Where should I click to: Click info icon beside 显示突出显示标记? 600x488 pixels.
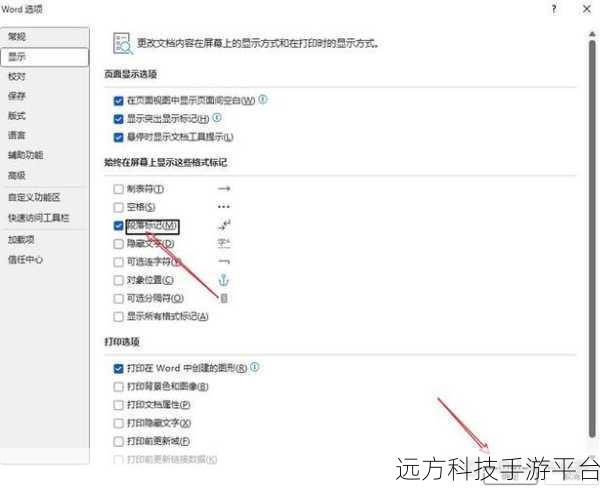[x=217, y=118]
